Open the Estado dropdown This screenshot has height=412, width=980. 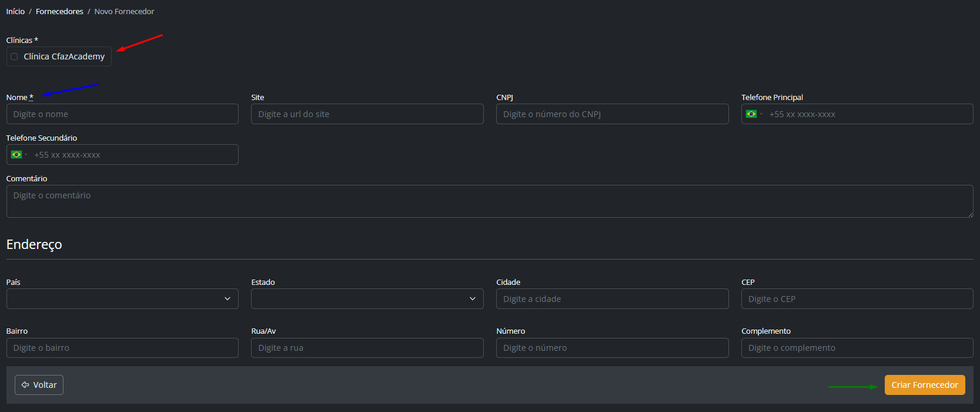[x=367, y=299]
